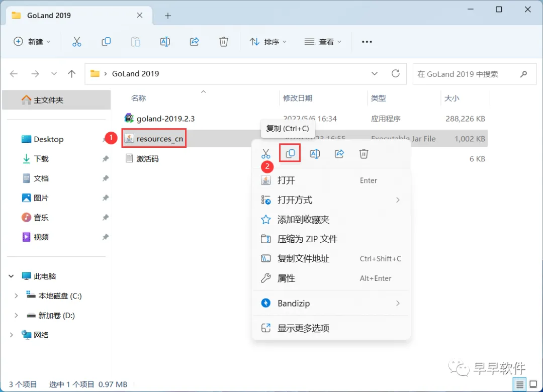
Task: Unpin 文档 using its pin icon
Action: (105, 178)
